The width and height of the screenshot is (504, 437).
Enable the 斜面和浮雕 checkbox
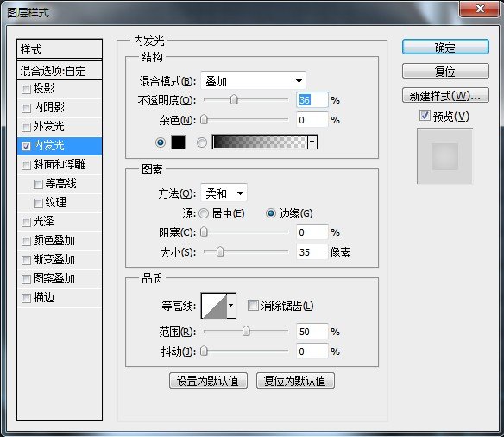coord(26,165)
